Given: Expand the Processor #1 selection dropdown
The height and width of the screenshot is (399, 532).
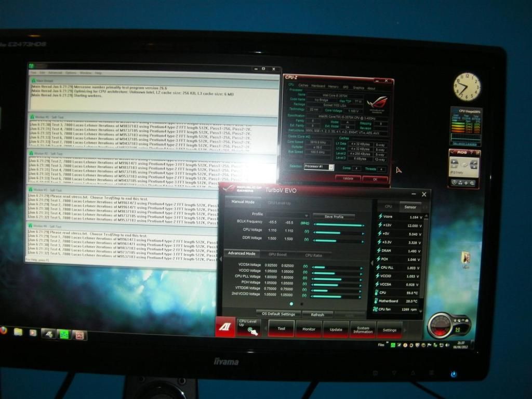Looking at the screenshot, I should click(x=331, y=167).
